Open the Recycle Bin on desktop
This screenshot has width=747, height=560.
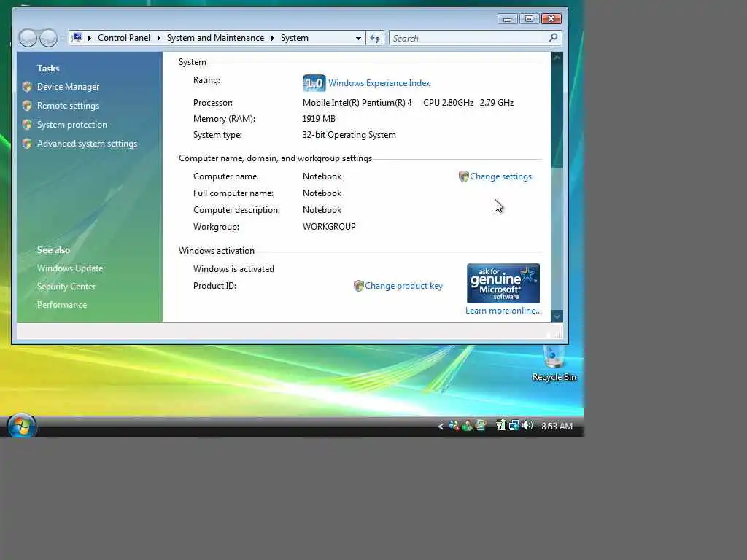click(x=554, y=364)
